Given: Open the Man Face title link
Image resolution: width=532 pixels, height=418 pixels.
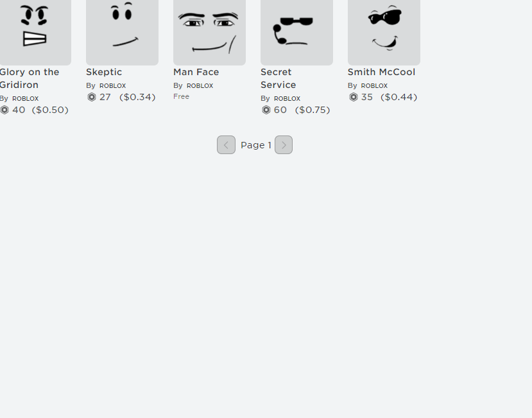Looking at the screenshot, I should [x=196, y=72].
